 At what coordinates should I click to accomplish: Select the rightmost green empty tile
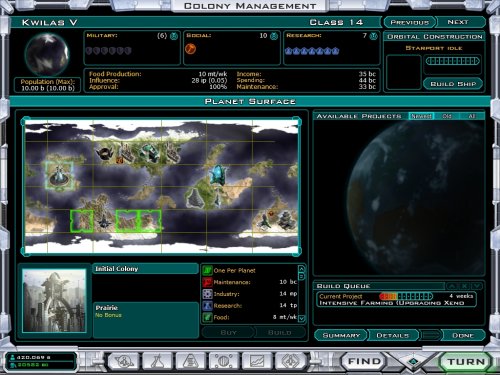pyautogui.click(x=150, y=221)
